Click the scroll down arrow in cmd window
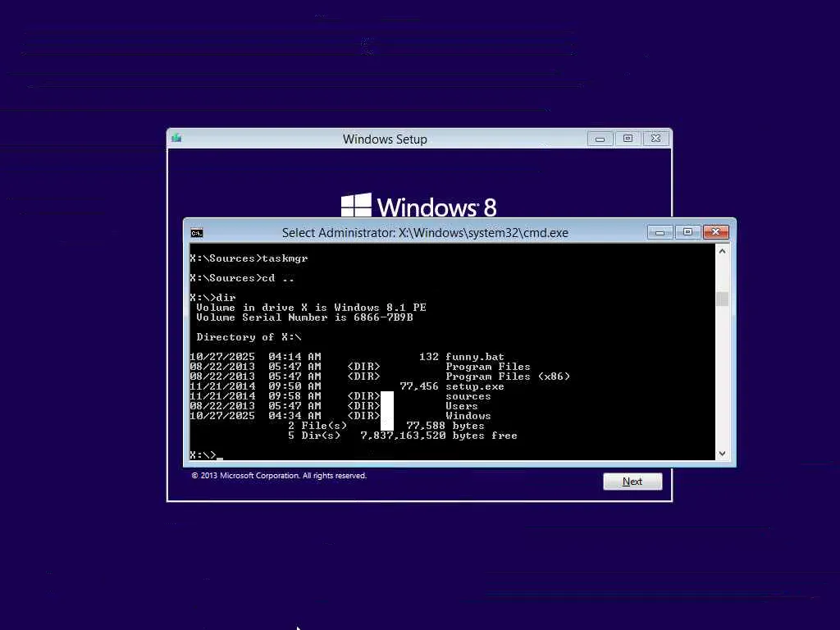This screenshot has width=840, height=630. [x=722, y=453]
